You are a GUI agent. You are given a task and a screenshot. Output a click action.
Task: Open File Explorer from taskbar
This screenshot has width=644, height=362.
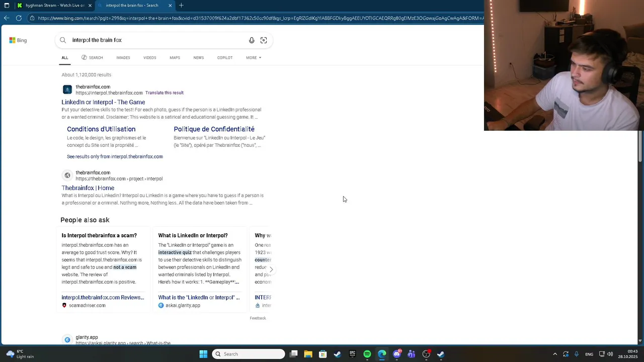[308, 354]
